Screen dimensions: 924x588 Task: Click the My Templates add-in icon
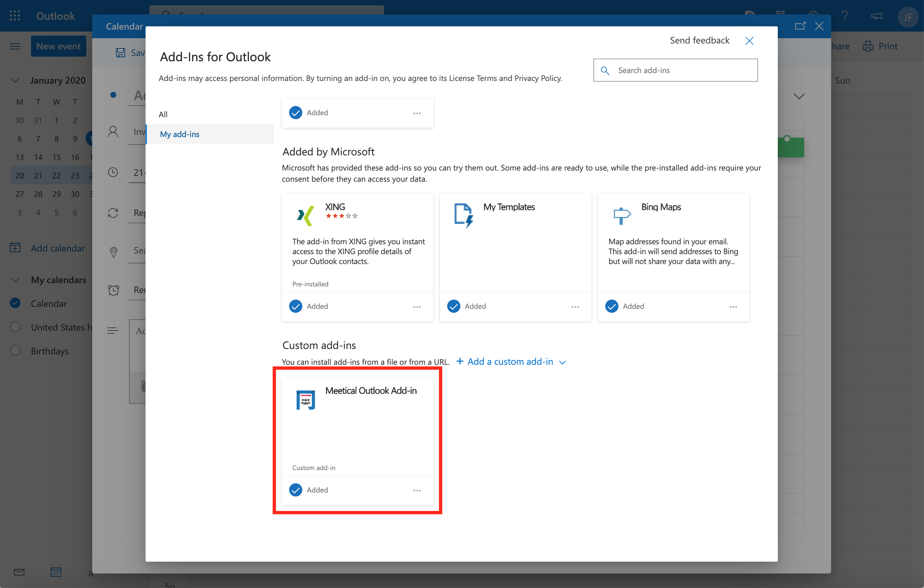coord(464,216)
